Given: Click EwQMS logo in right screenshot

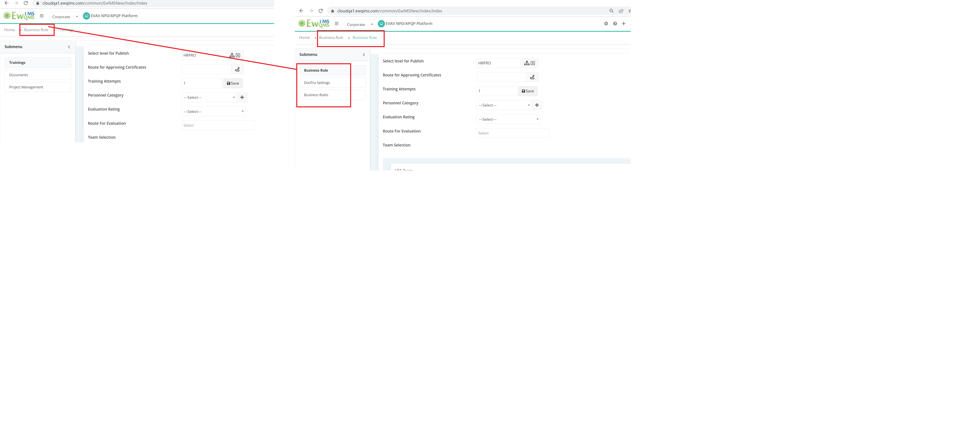Looking at the screenshot, I should (314, 24).
